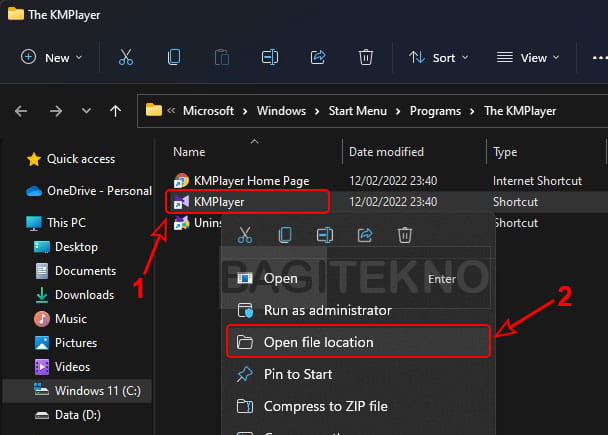Click the Chrome icon of KMPlayer Home Page
Image resolution: width=608 pixels, height=435 pixels.
(x=181, y=181)
